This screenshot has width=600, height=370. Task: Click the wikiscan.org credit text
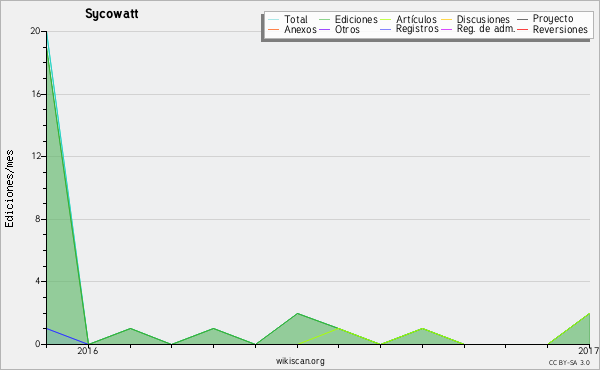pos(300,361)
